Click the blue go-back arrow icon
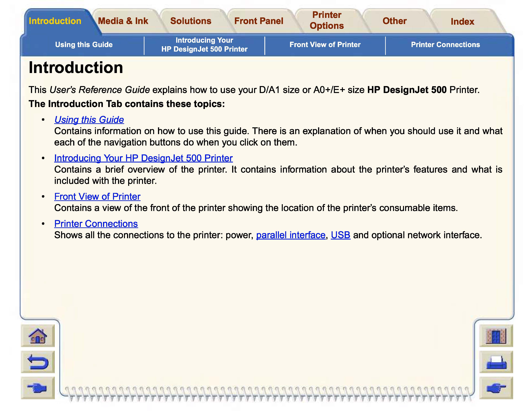The height and width of the screenshot is (411, 532). point(38,362)
